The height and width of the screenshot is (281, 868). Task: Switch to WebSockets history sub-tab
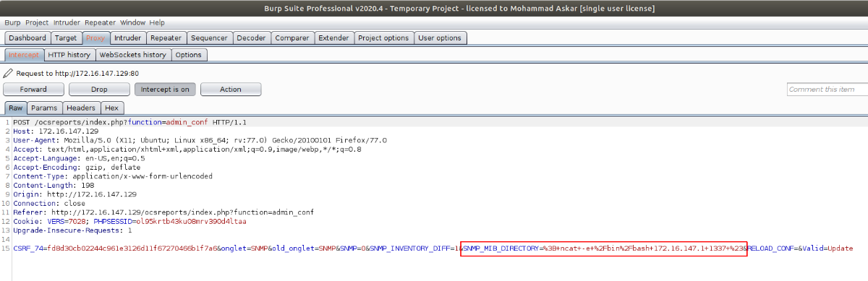[132, 55]
